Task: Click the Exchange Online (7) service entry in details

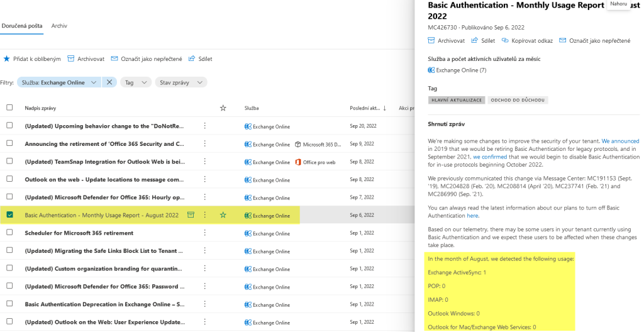Action: pyautogui.click(x=457, y=70)
